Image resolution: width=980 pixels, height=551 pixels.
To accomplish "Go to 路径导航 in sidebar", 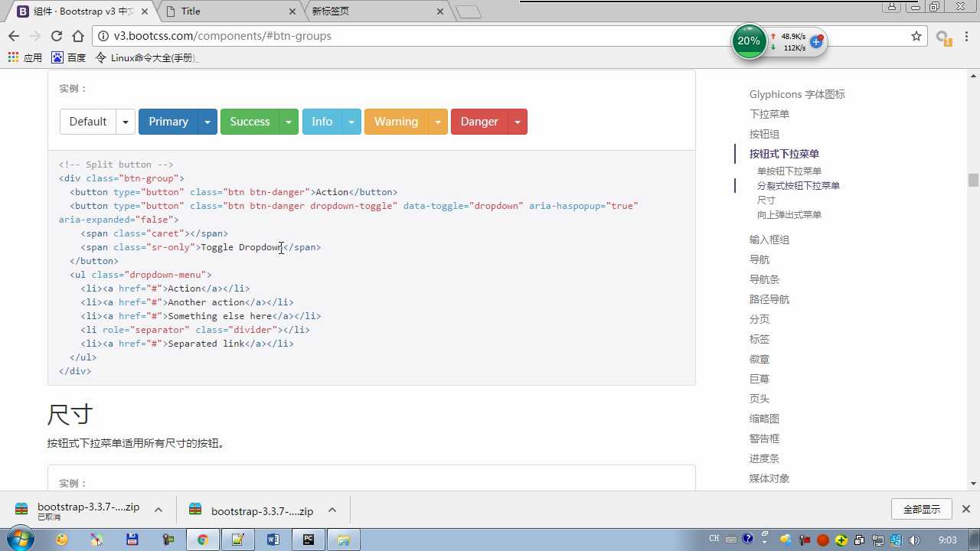I will pos(769,299).
